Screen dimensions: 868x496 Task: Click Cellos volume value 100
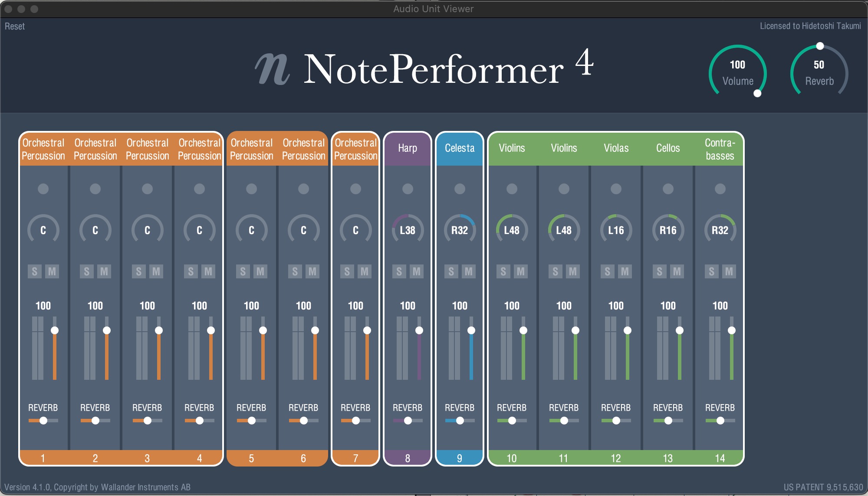[x=668, y=306]
